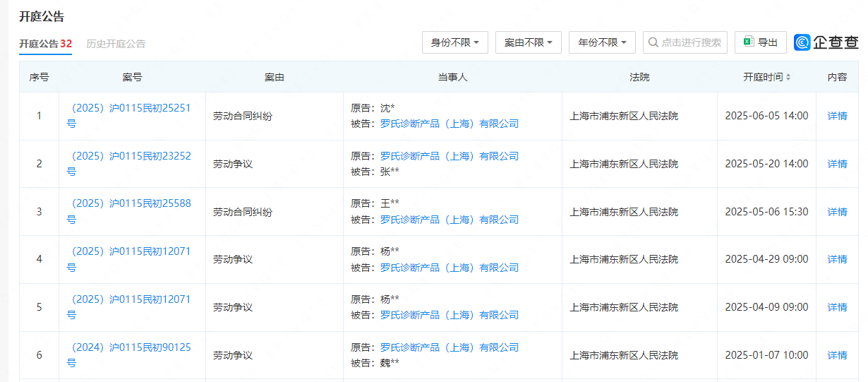Open the 身份不限 dropdown
868x382 pixels.
tap(455, 42)
